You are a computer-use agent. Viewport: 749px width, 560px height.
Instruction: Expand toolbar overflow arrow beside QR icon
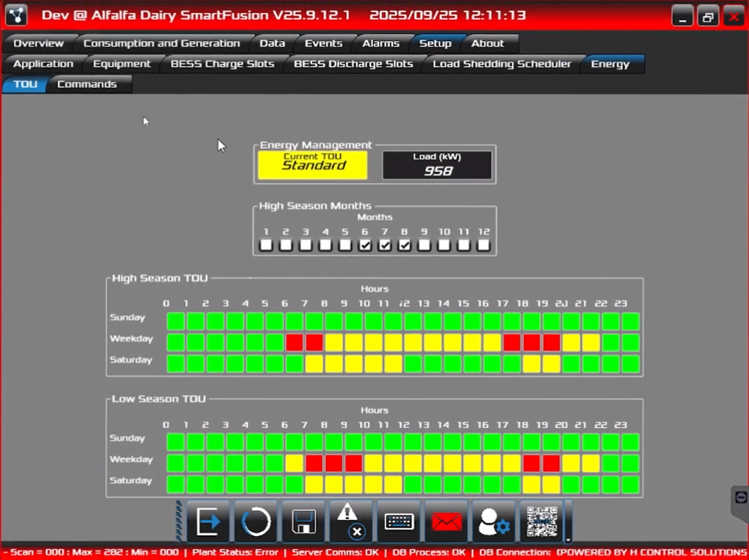click(x=568, y=540)
